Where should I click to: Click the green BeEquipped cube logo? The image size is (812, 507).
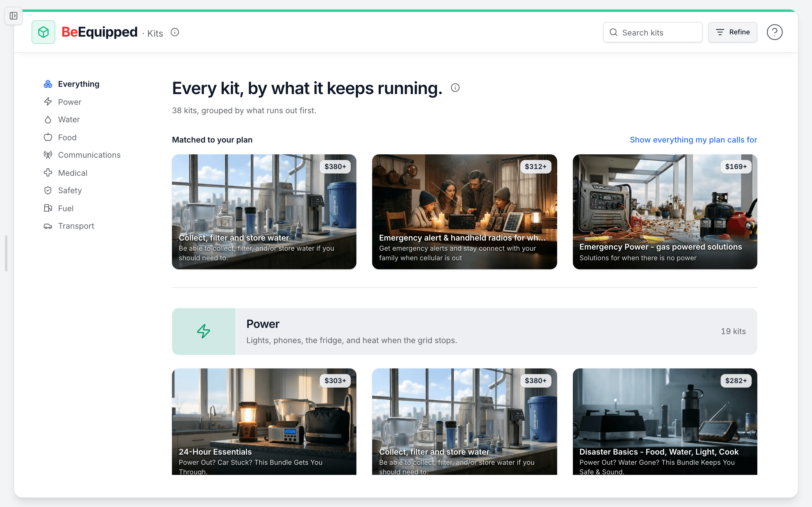coord(43,32)
